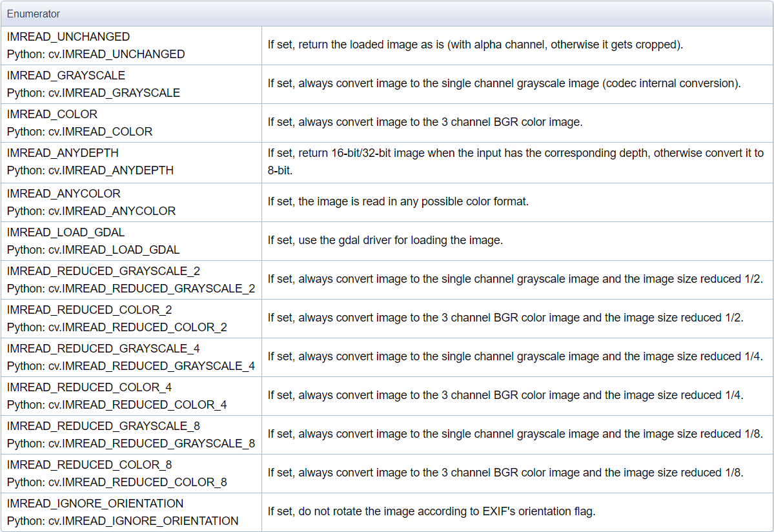
Task: Select the IMREAD_IGNORE_ORIENTATION enumerator name
Action: pos(96,504)
